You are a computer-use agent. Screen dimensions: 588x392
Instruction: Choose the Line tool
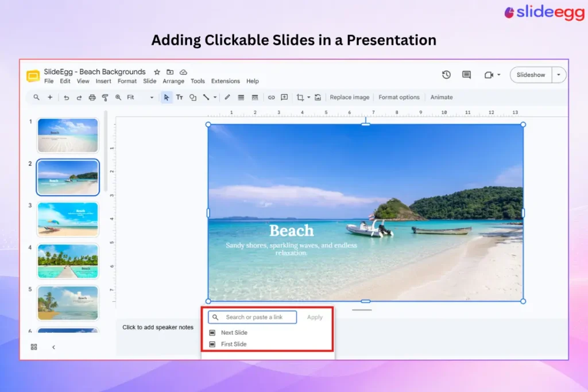point(206,98)
